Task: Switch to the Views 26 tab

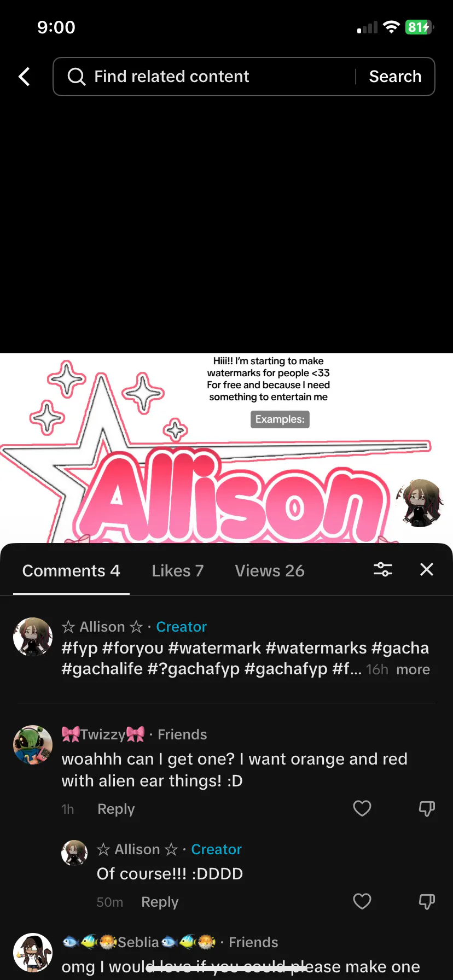Action: (270, 570)
